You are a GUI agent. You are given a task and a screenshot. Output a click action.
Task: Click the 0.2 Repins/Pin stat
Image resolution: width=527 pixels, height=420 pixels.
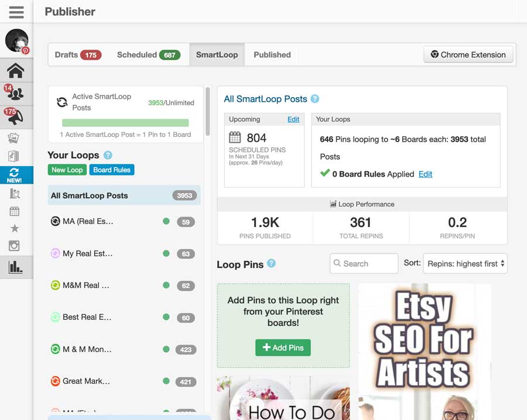(457, 228)
